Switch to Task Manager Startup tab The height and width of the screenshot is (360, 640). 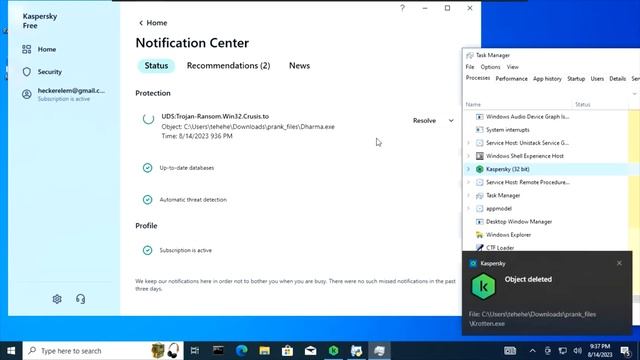click(x=576, y=79)
